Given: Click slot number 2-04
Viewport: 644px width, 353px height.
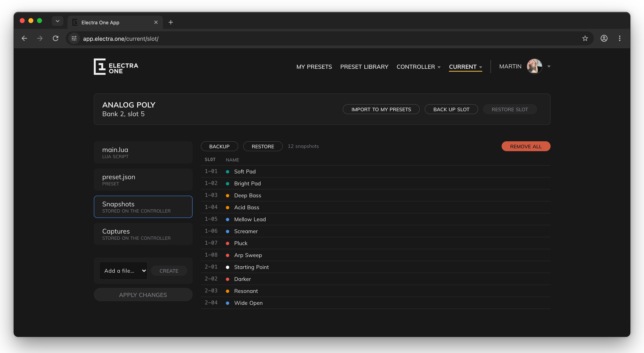Looking at the screenshot, I should click(x=211, y=303).
